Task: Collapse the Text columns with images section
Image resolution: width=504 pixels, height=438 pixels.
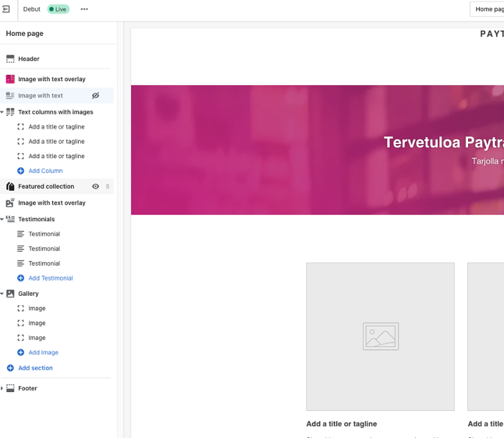Action: (2, 112)
